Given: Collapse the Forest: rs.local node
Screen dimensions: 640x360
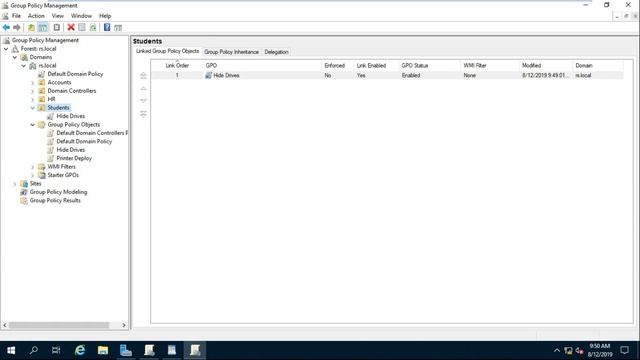Looking at the screenshot, I should [6, 49].
